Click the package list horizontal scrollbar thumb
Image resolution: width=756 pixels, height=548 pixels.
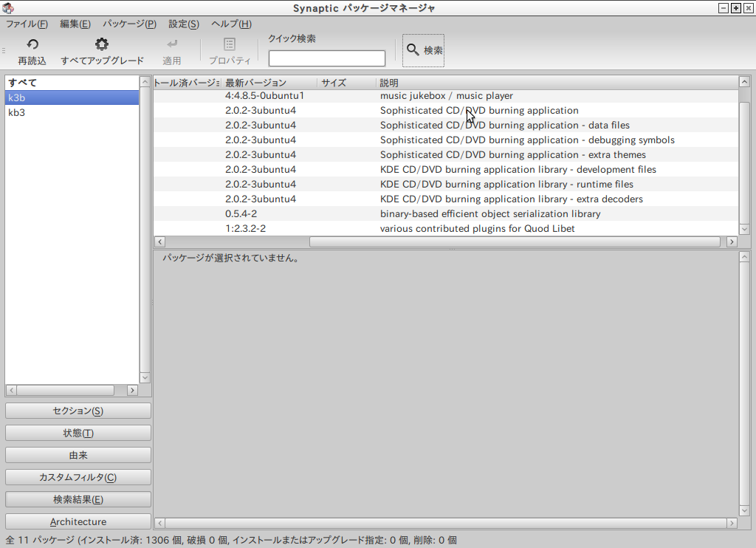515,242
